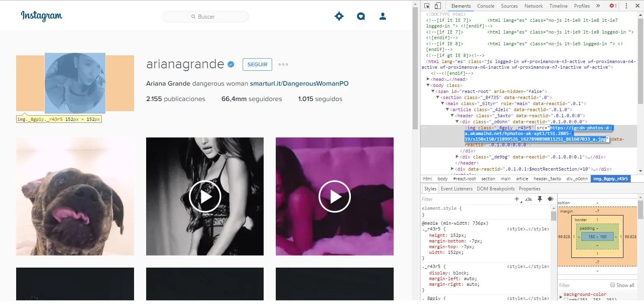Image resolution: width=644 pixels, height=306 pixels.
Task: Switch to the Console tab
Action: coord(486,6)
